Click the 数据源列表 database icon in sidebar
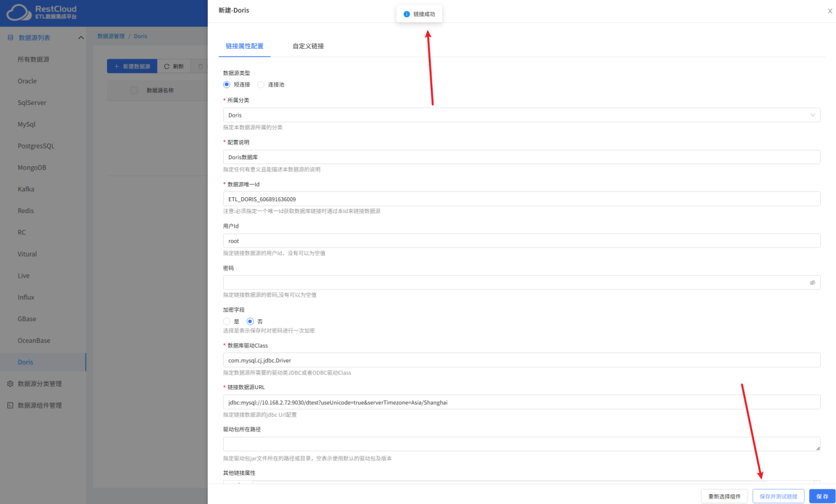This screenshot has height=504, width=836. coord(10,38)
